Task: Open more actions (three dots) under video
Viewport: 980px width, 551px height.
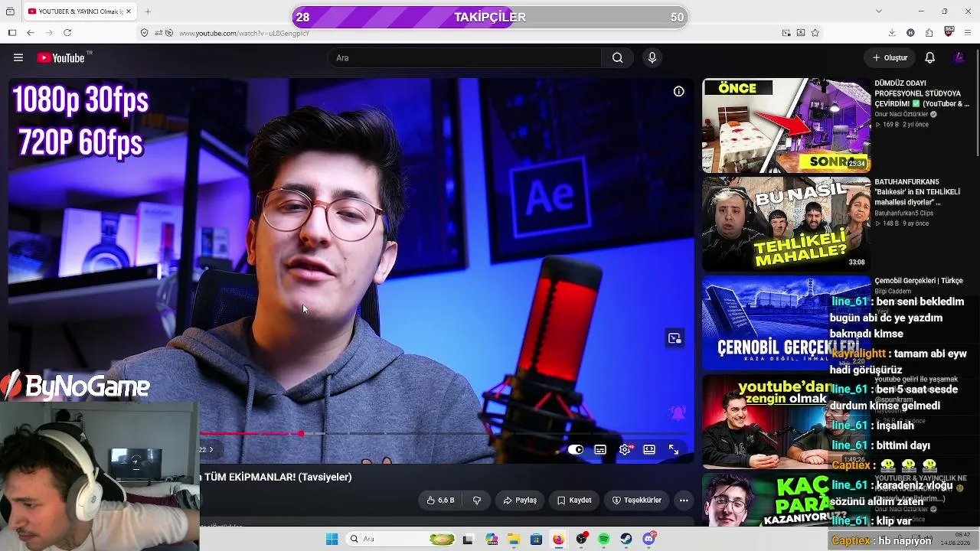Action: pos(684,500)
